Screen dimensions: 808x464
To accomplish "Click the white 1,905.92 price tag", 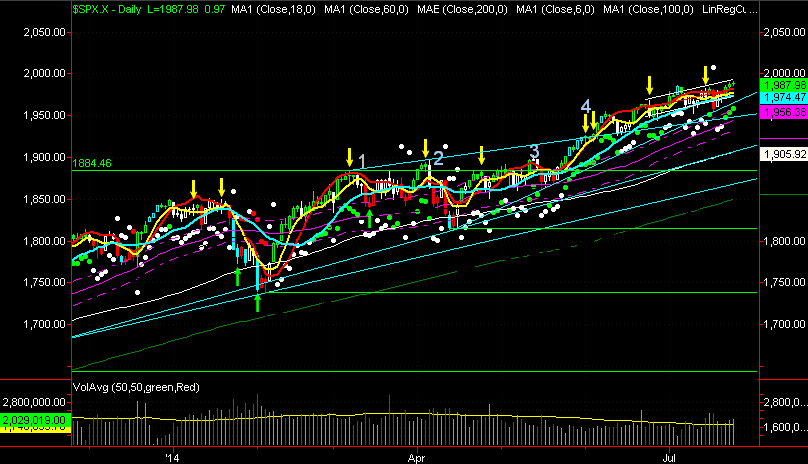I will click(x=784, y=154).
